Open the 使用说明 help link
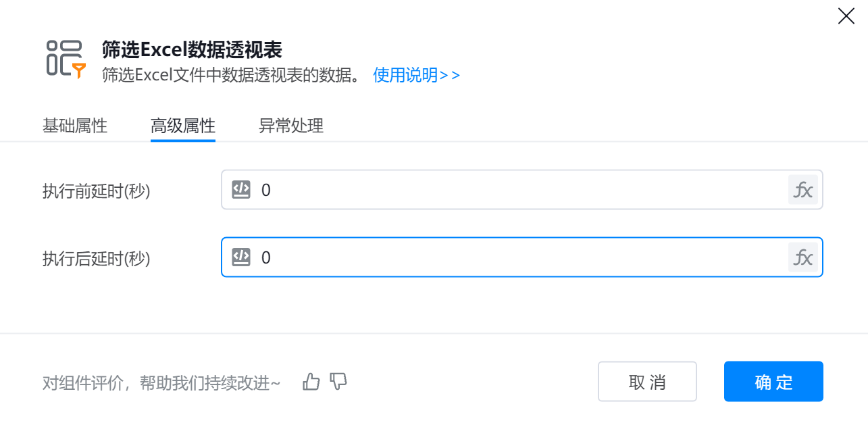 [x=416, y=75]
